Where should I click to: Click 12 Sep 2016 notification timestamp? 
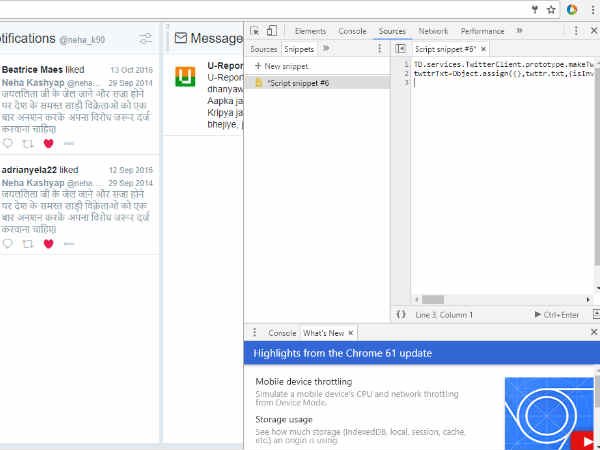130,170
